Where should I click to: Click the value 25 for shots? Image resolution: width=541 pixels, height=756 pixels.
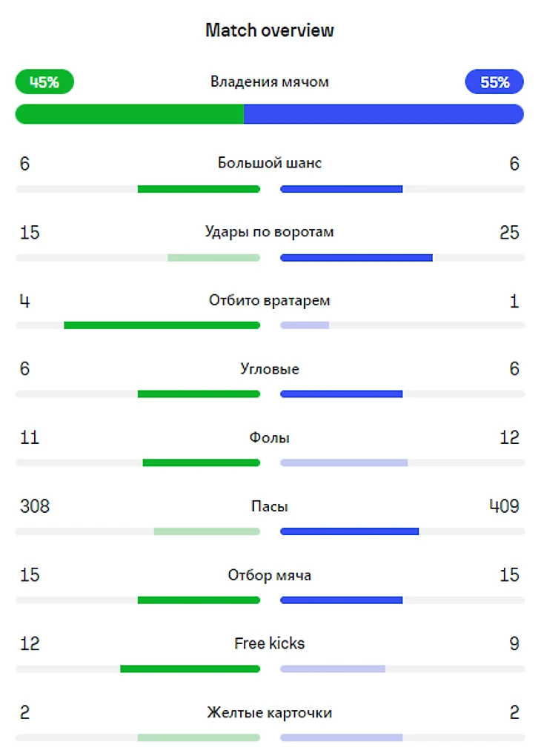(509, 233)
